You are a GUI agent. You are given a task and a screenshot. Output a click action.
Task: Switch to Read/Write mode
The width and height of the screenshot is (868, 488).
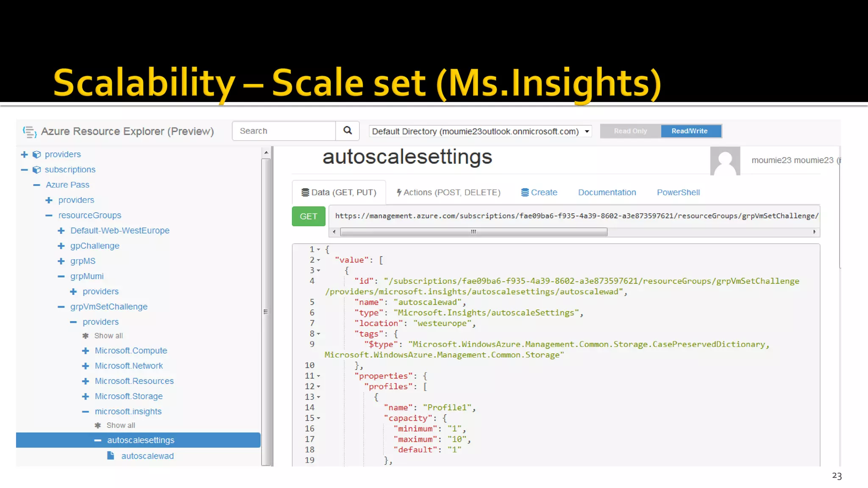click(x=691, y=131)
